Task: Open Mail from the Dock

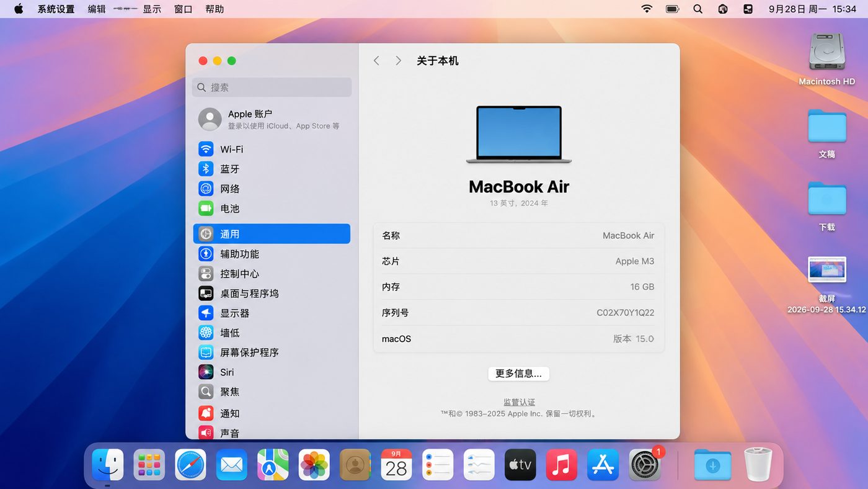Action: coord(232,465)
